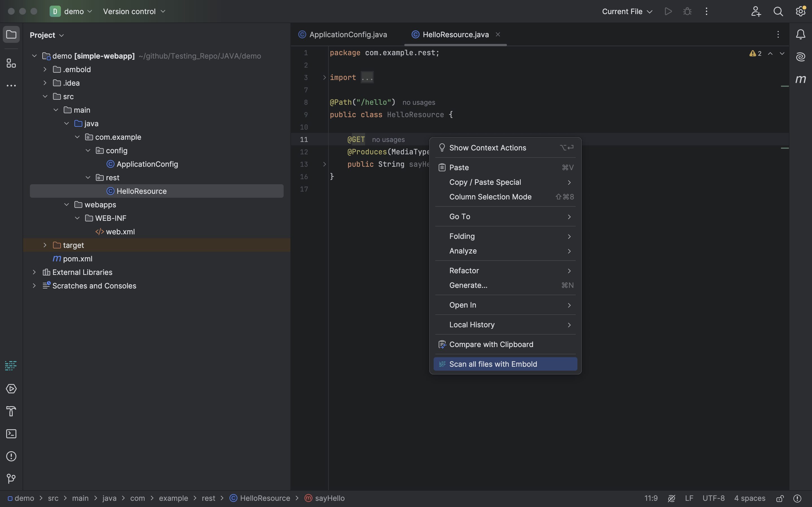Open the Embold tool window icon
This screenshot has height=507, width=812.
11,366
